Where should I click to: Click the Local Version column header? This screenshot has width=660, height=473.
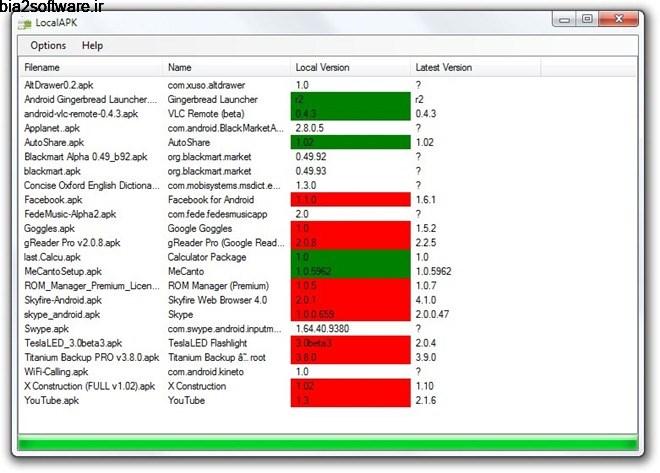click(322, 68)
